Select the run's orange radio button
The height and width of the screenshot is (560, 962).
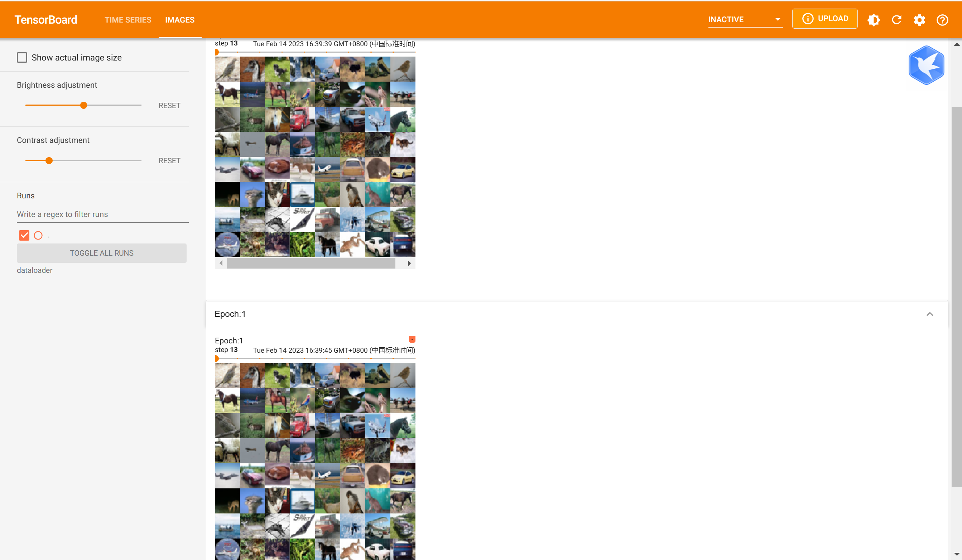(x=38, y=235)
